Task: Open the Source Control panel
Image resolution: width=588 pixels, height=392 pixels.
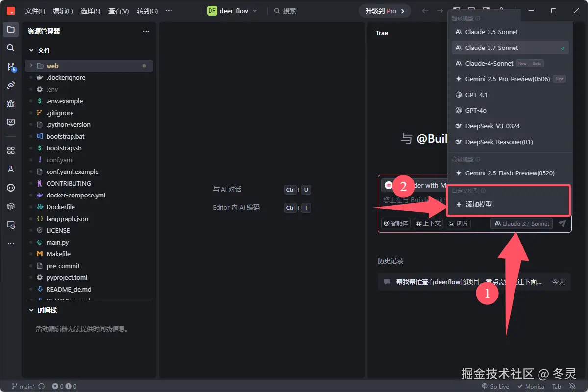Action: pyautogui.click(x=11, y=66)
